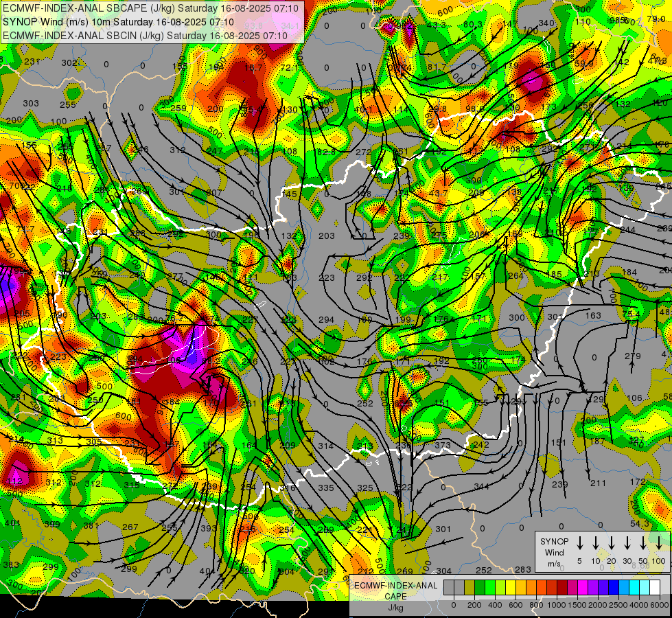The width and height of the screenshot is (672, 618).
Task: Click the map value '344'
Action: (x=481, y=486)
